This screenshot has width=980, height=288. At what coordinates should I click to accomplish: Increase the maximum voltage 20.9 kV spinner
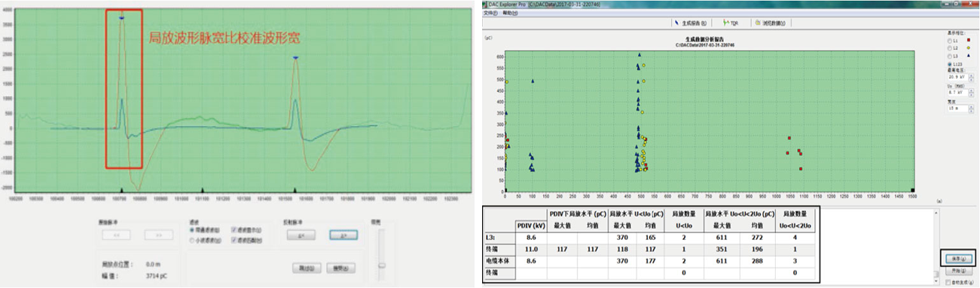tap(971, 75)
